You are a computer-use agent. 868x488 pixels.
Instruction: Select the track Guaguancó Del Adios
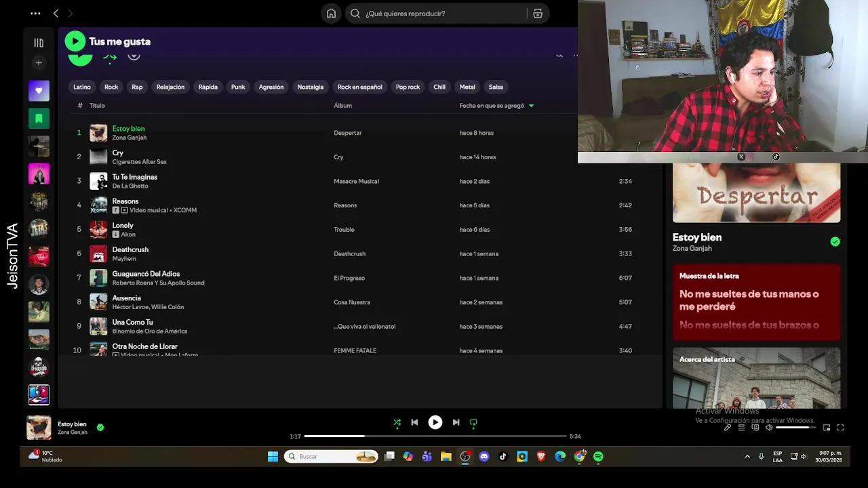146,274
